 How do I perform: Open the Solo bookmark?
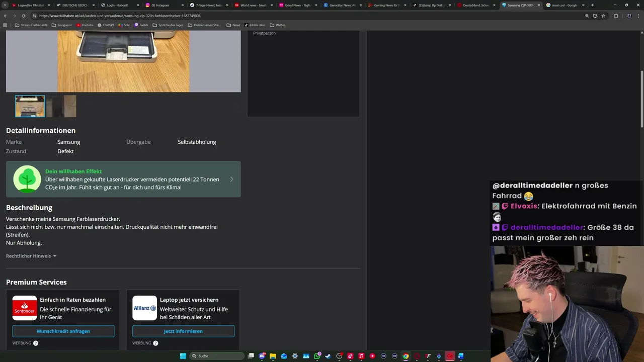point(124,25)
